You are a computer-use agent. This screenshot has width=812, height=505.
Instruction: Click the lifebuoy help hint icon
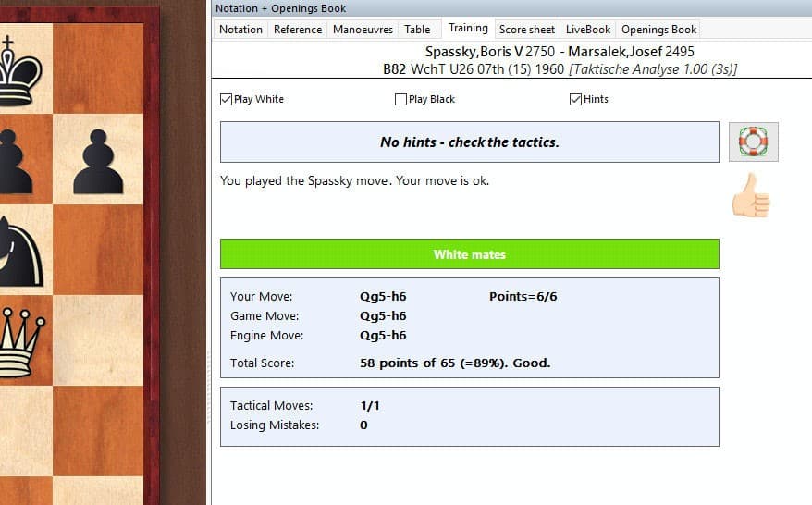pos(753,142)
